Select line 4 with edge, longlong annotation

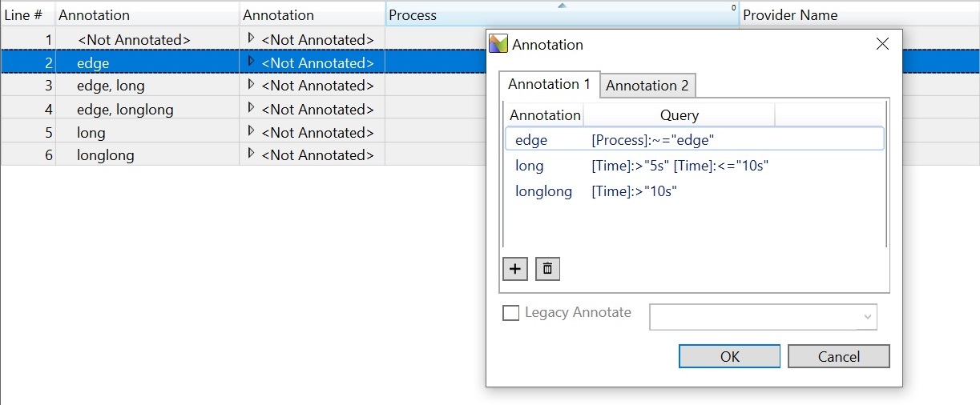click(x=125, y=109)
